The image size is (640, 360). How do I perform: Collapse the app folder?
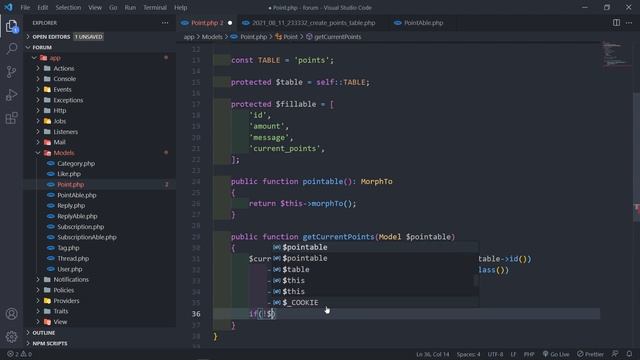coord(100,58)
